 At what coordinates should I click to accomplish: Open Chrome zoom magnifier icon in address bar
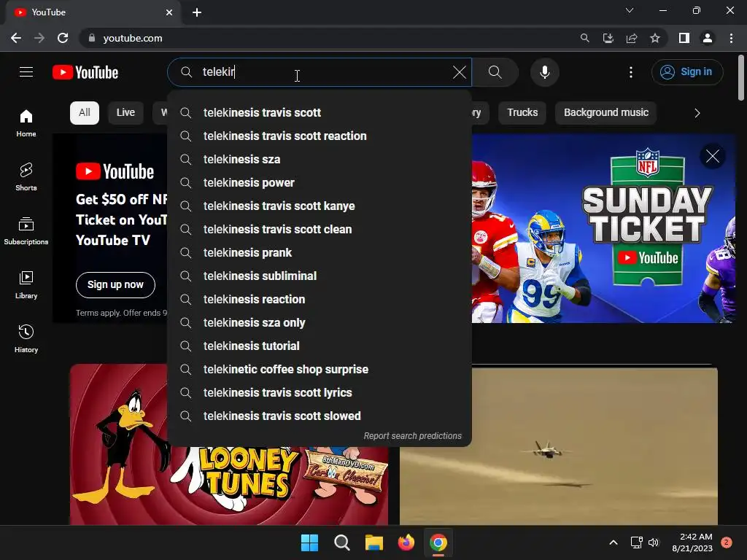[584, 38]
